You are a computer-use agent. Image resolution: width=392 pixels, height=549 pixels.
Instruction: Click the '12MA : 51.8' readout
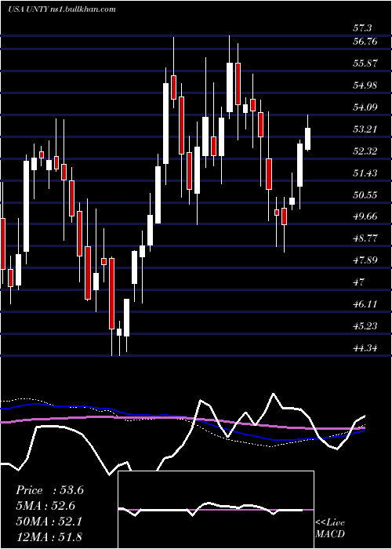49,537
